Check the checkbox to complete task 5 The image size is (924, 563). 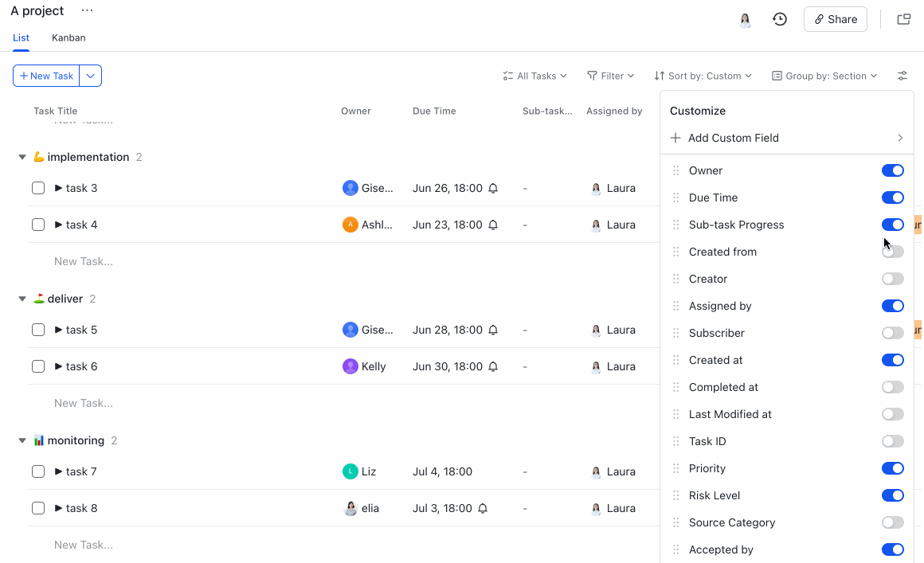(37, 330)
